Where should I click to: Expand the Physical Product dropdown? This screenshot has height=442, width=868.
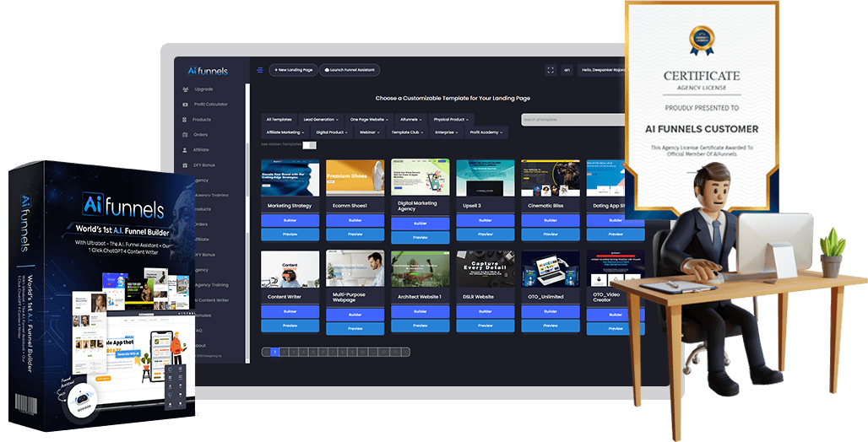[x=451, y=120]
